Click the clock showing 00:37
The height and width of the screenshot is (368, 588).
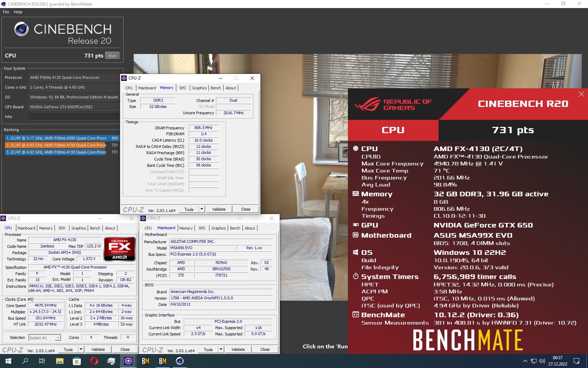[558, 358]
